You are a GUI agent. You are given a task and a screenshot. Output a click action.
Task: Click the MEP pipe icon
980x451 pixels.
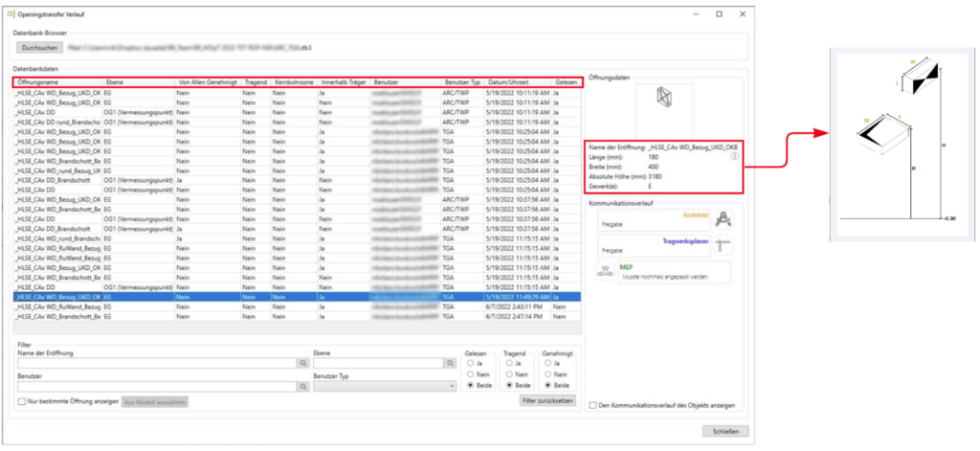click(x=605, y=271)
